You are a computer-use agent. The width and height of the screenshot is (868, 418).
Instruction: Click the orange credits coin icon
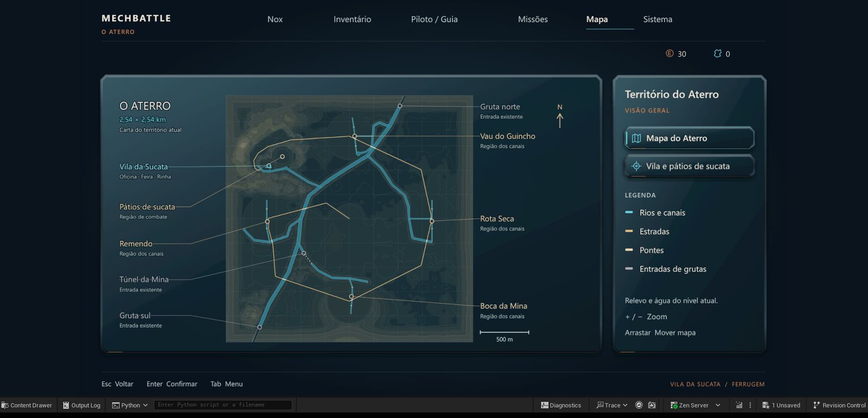[x=669, y=53]
